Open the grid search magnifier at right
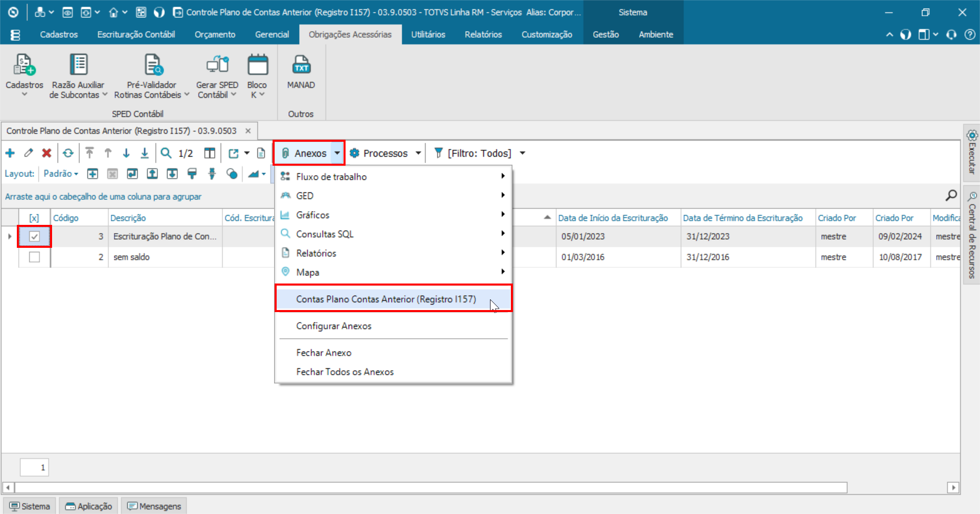 click(951, 195)
